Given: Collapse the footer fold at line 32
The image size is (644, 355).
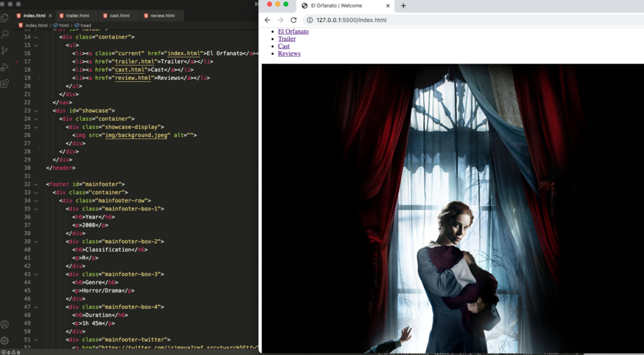Looking at the screenshot, I should (x=36, y=184).
